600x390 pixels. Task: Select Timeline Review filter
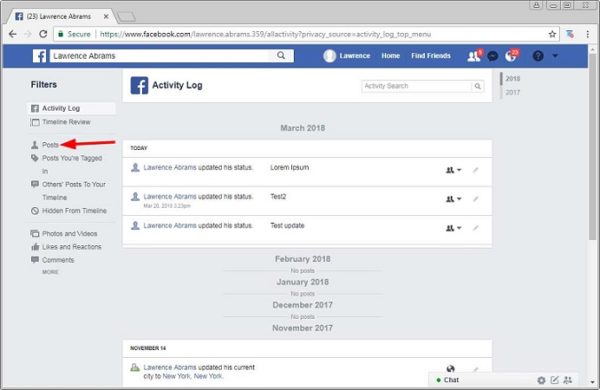(x=66, y=122)
